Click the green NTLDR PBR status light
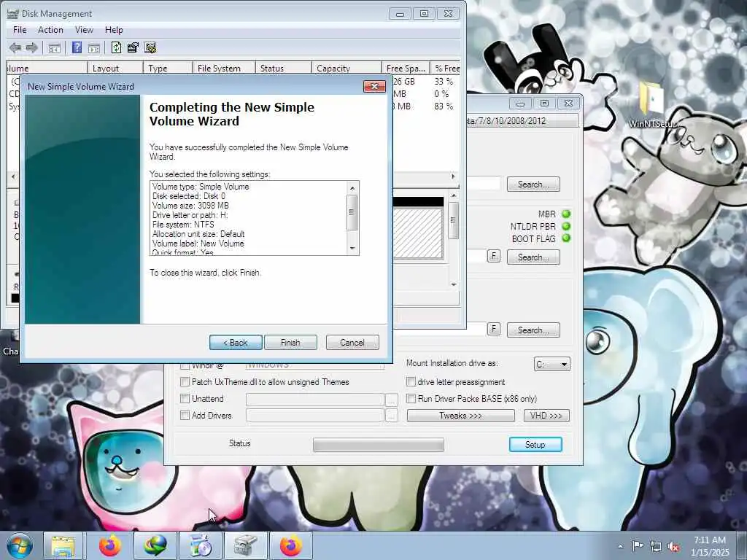This screenshot has width=747, height=560. 566,226
